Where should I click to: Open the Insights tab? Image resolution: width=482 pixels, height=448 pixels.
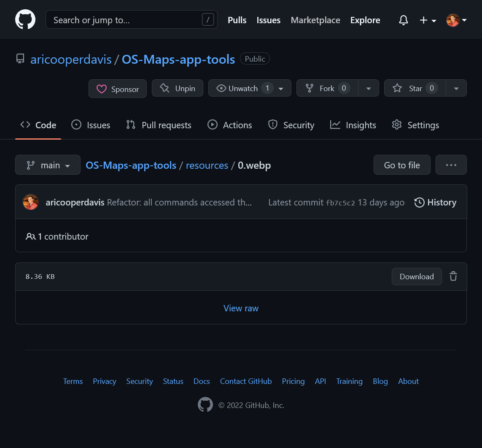pyautogui.click(x=353, y=125)
